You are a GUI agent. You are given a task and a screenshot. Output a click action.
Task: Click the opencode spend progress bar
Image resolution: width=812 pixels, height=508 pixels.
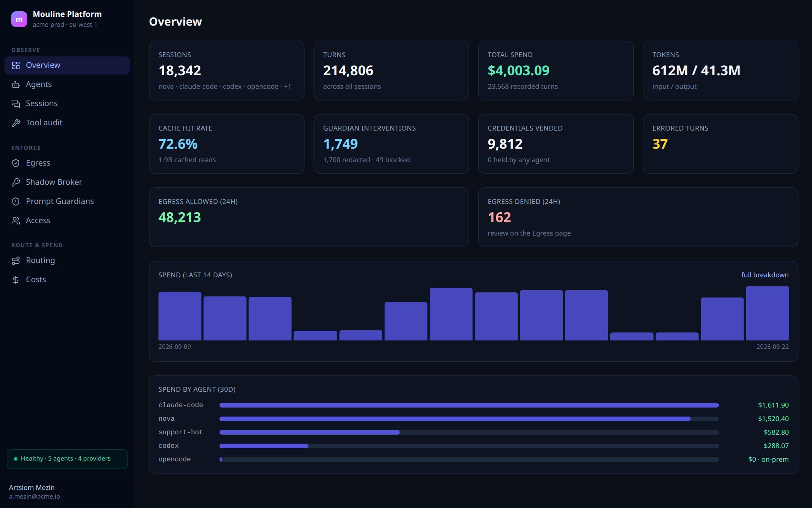pos(469,459)
